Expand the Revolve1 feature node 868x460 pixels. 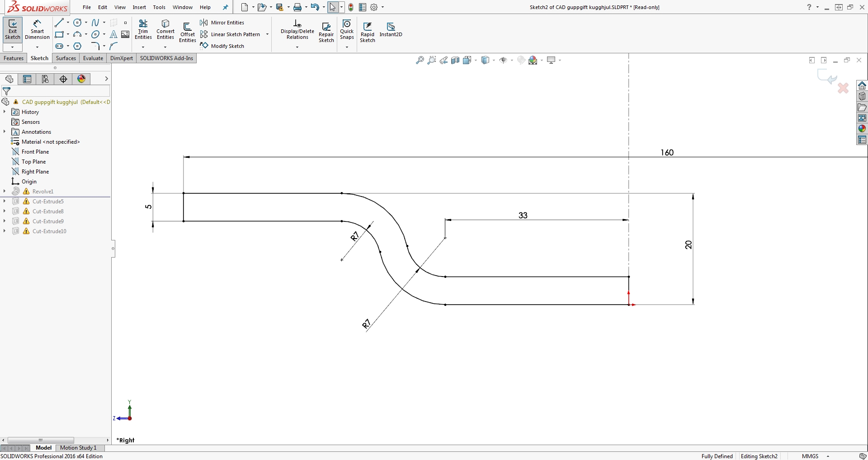coord(5,192)
